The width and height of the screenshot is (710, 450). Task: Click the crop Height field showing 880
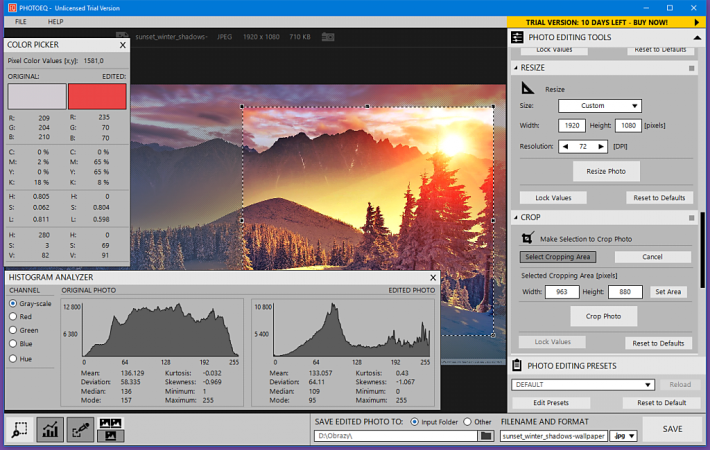tap(625, 292)
